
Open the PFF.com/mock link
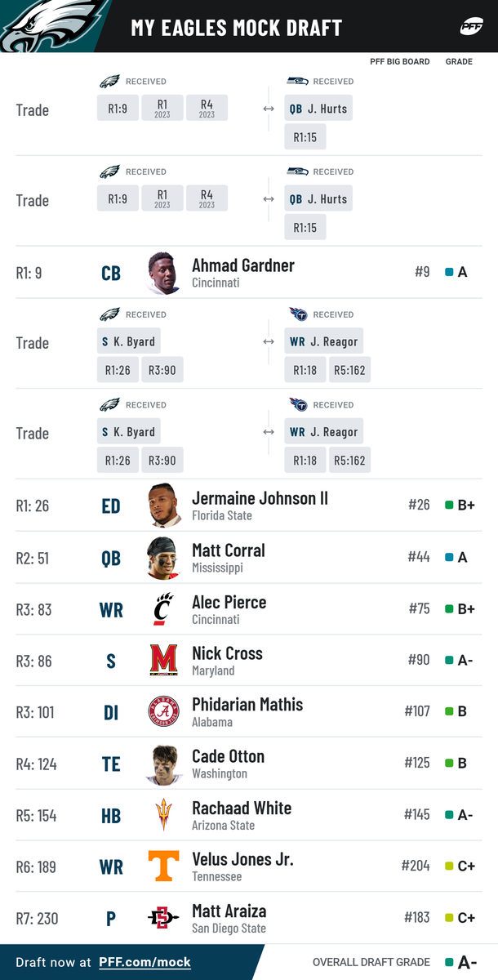click(x=145, y=962)
